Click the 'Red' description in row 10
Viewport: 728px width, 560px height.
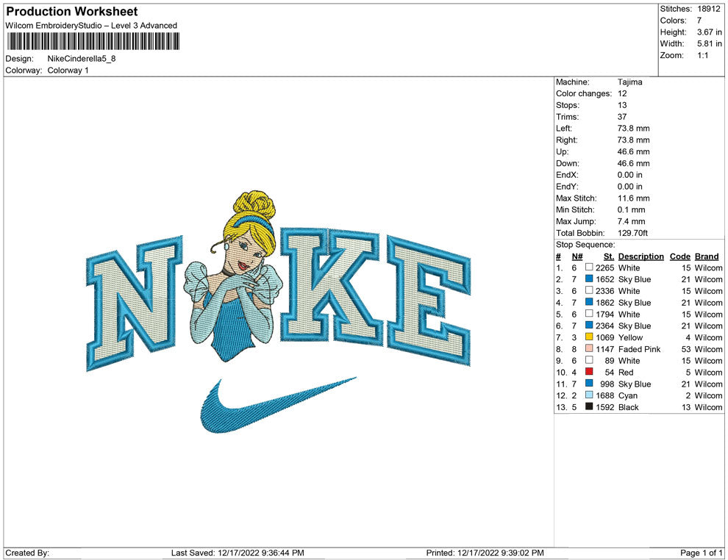click(626, 372)
